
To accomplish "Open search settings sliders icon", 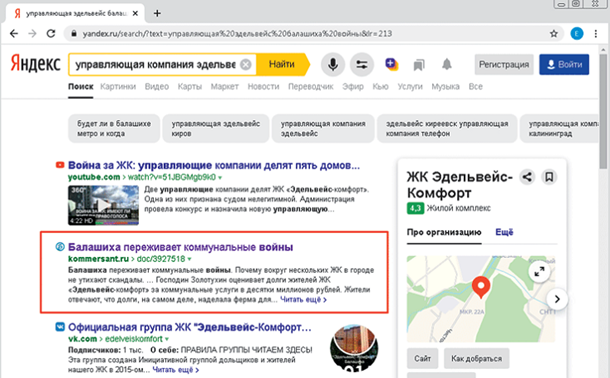I will point(362,65).
